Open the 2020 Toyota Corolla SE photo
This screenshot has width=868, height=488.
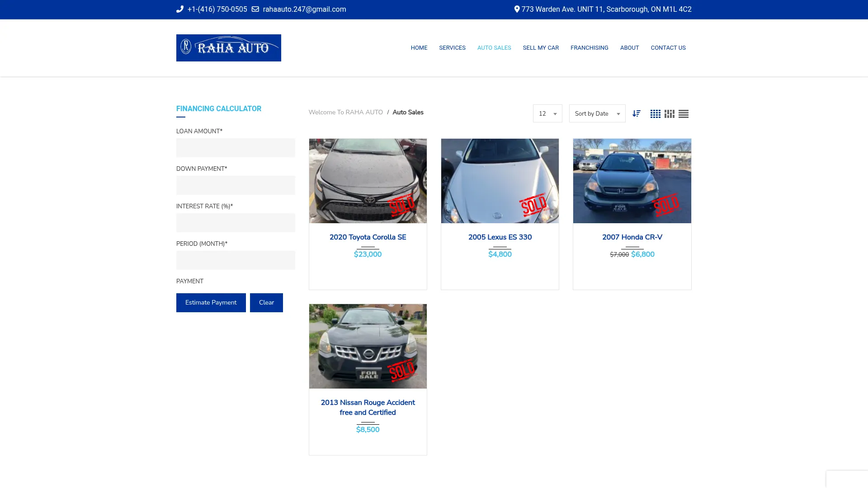click(x=368, y=181)
